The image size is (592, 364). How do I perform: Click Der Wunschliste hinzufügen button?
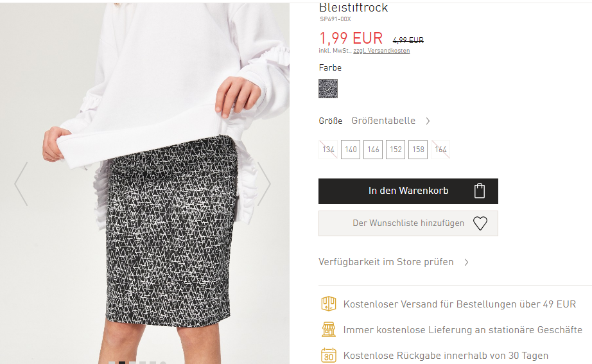click(x=408, y=223)
